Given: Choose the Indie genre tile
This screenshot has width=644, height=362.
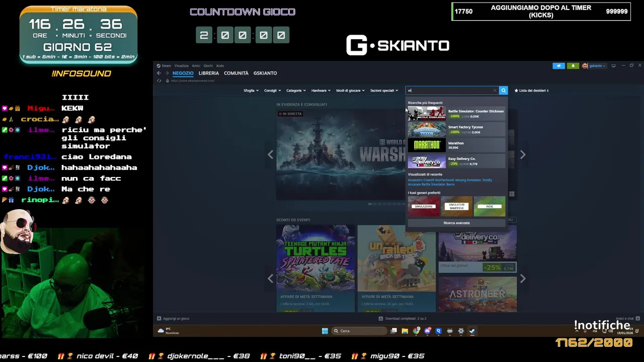Looking at the screenshot, I should 490,206.
